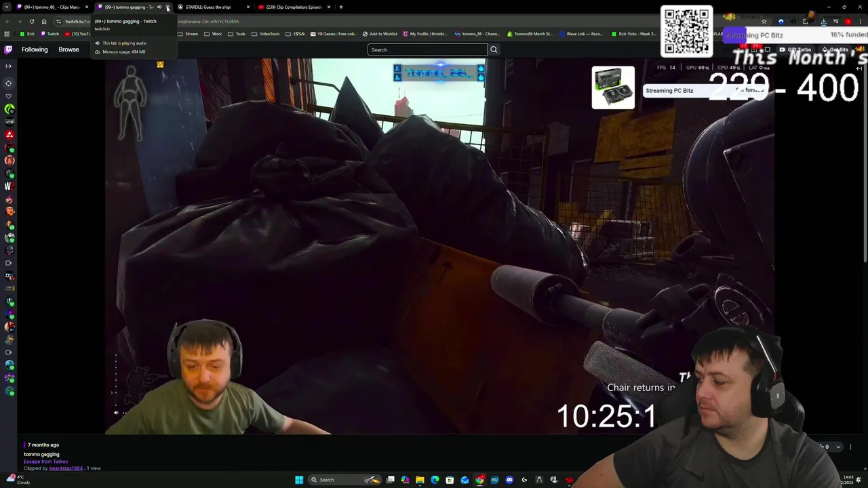Open the weather widget on taskbar
This screenshot has width=868, height=488.
[17, 479]
